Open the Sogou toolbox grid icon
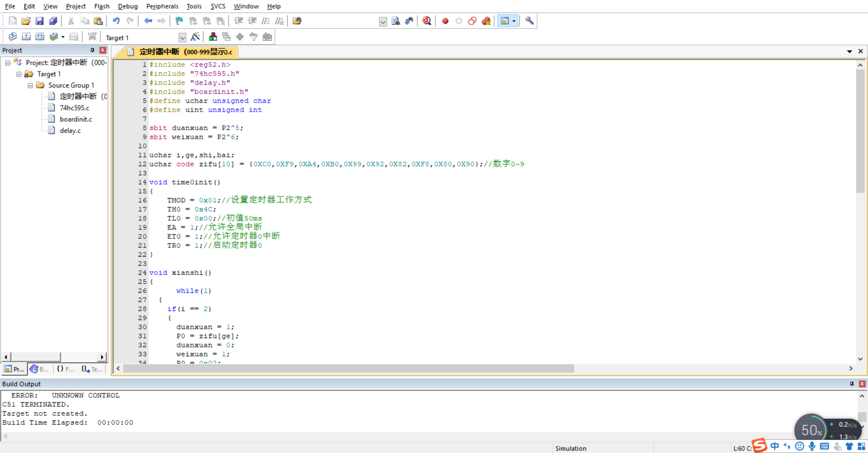The image size is (868, 453). (x=862, y=446)
